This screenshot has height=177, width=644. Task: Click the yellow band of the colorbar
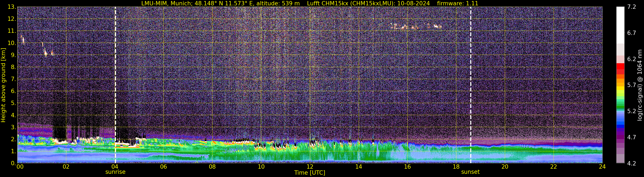(x=620, y=88)
